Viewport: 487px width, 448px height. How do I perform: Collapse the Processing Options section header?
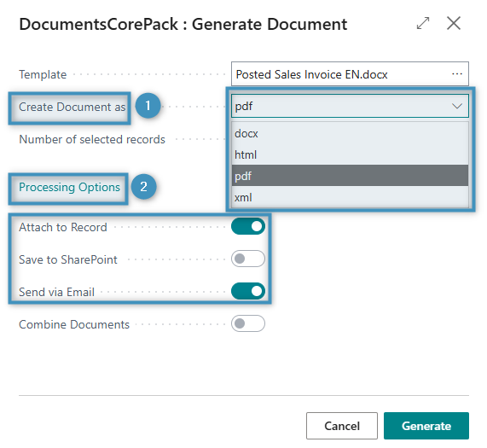tap(69, 188)
